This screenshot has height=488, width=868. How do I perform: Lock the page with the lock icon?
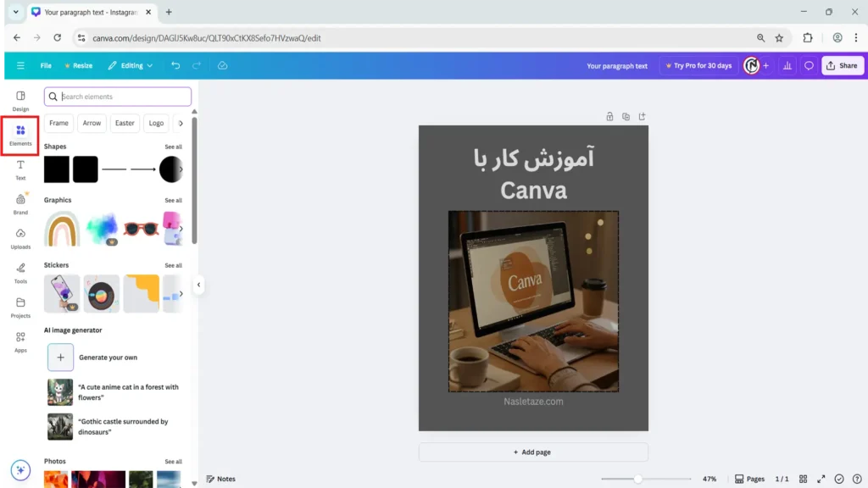pos(609,116)
